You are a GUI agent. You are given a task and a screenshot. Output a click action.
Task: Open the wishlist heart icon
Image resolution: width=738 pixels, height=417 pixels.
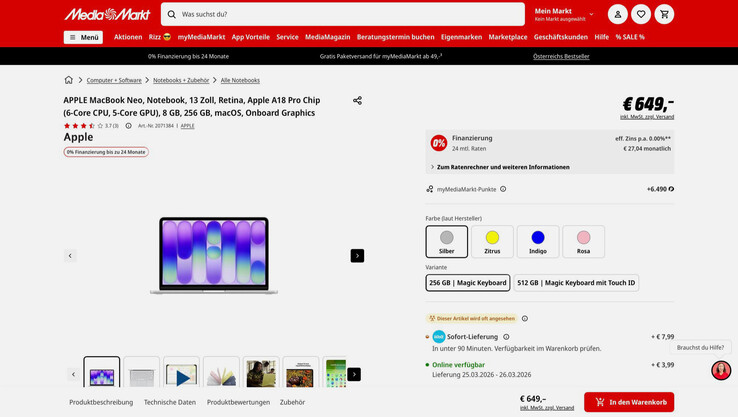641,15
